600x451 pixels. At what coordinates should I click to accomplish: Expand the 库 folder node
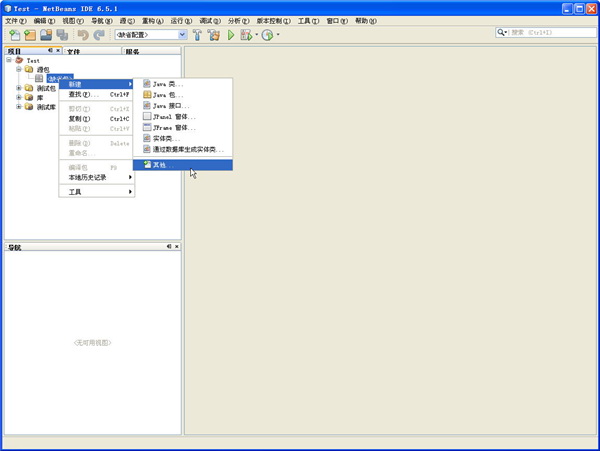[x=18, y=97]
